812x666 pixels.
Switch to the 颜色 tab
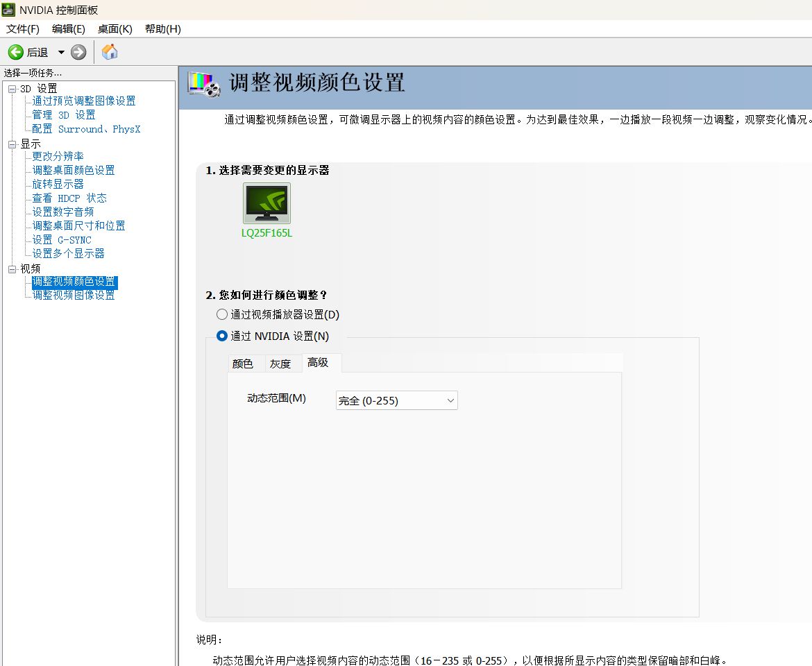pos(243,364)
